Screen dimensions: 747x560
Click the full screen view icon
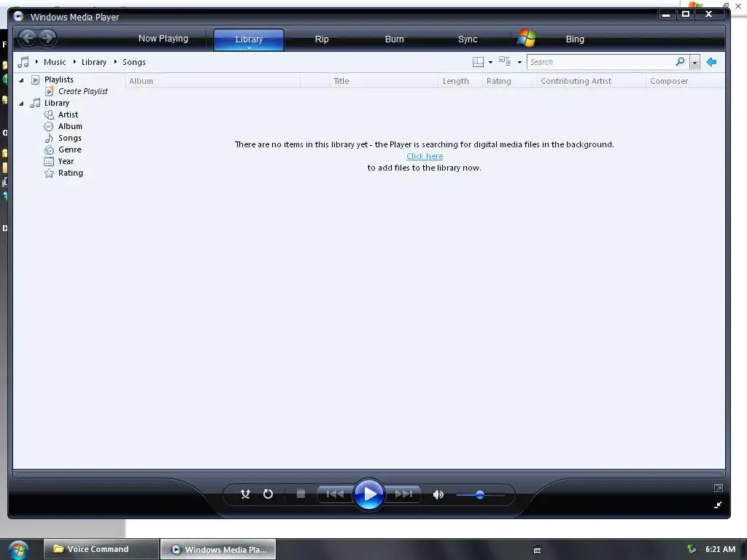[x=718, y=489]
